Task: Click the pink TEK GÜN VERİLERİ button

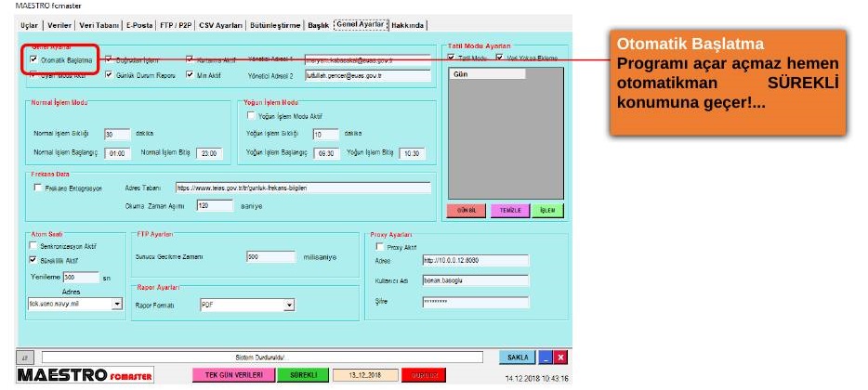Action: pyautogui.click(x=233, y=375)
